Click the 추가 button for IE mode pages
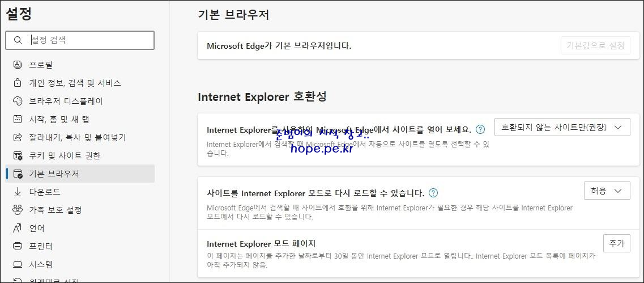This screenshot has height=283, width=644. [x=616, y=243]
